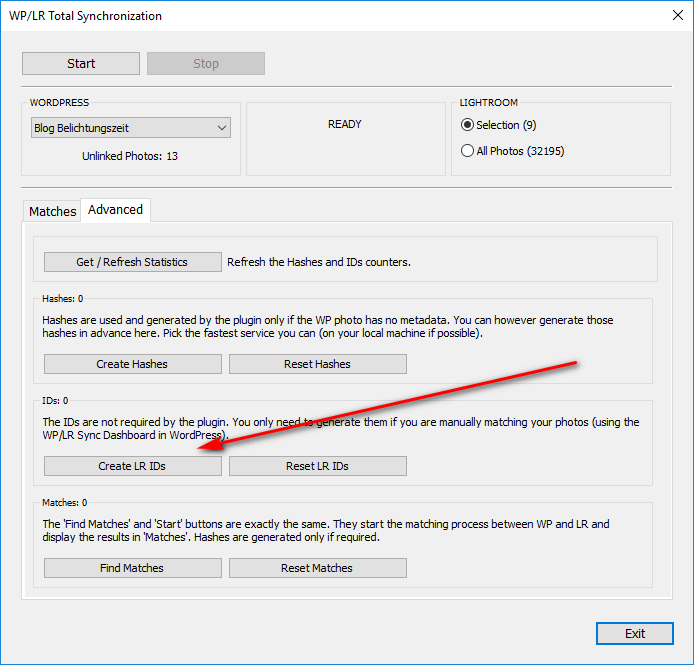Image resolution: width=694 pixels, height=665 pixels.
Task: Switch to the Advanced tab
Action: tap(116, 209)
